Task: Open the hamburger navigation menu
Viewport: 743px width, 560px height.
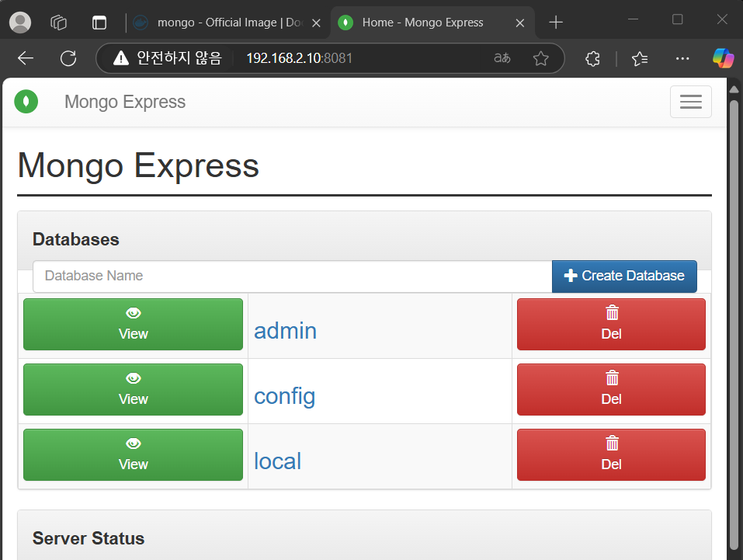Action: [x=690, y=102]
